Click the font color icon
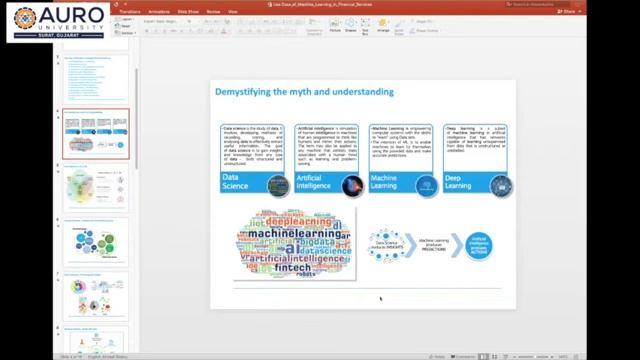Screen dimensions: 640x360 pos(223,31)
